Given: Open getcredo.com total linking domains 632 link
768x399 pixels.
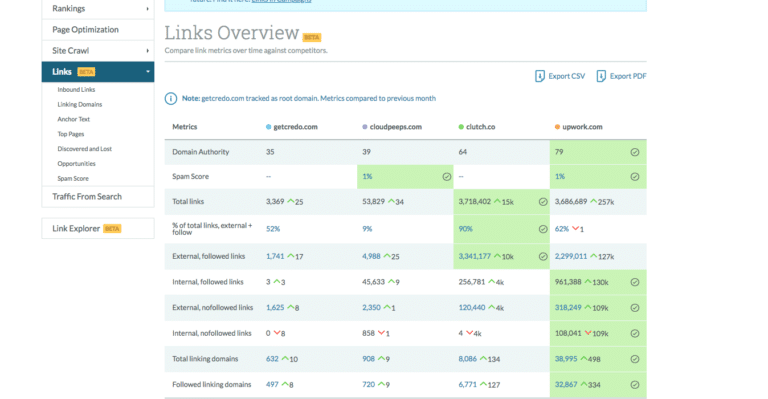Looking at the screenshot, I should (x=272, y=359).
